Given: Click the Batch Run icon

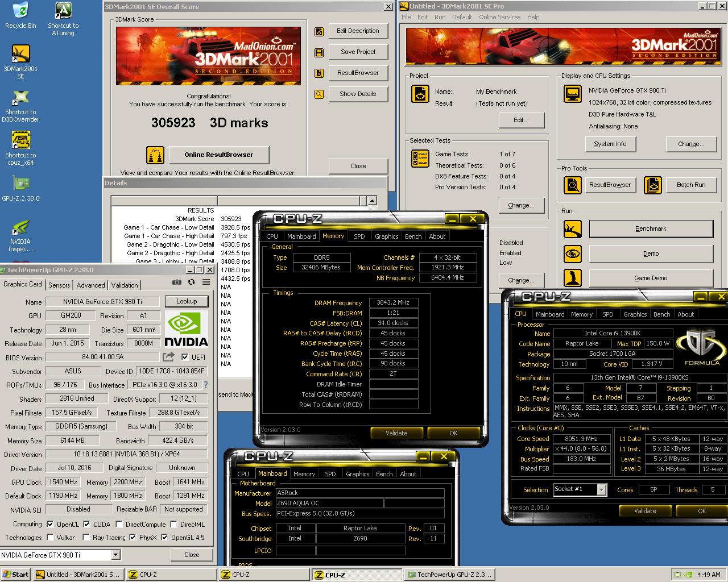Looking at the screenshot, I should pos(652,185).
